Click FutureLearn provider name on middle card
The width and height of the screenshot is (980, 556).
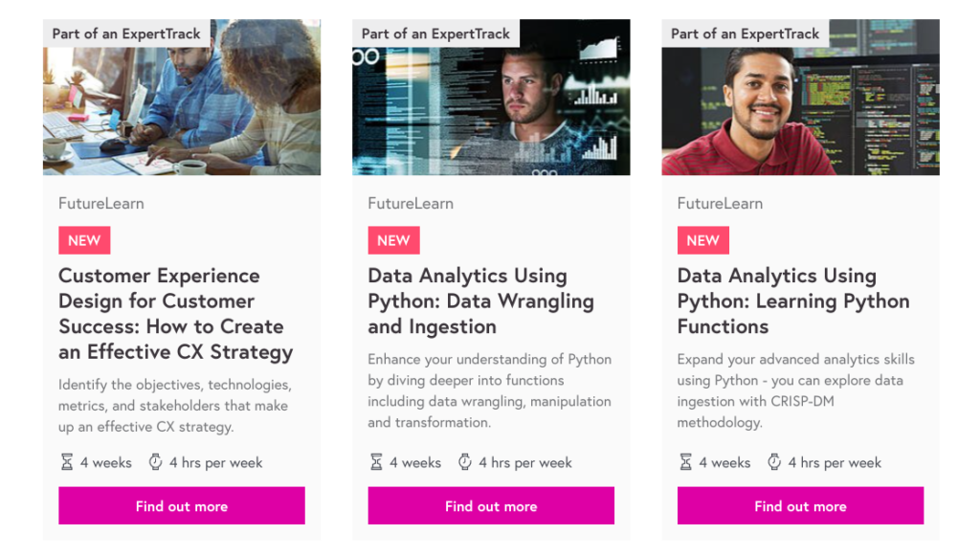411,203
